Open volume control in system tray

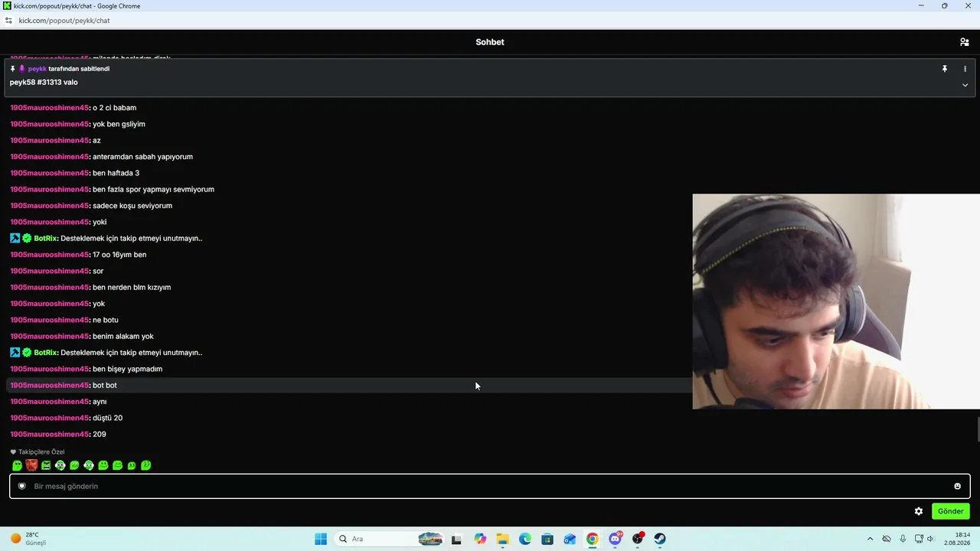(x=930, y=539)
